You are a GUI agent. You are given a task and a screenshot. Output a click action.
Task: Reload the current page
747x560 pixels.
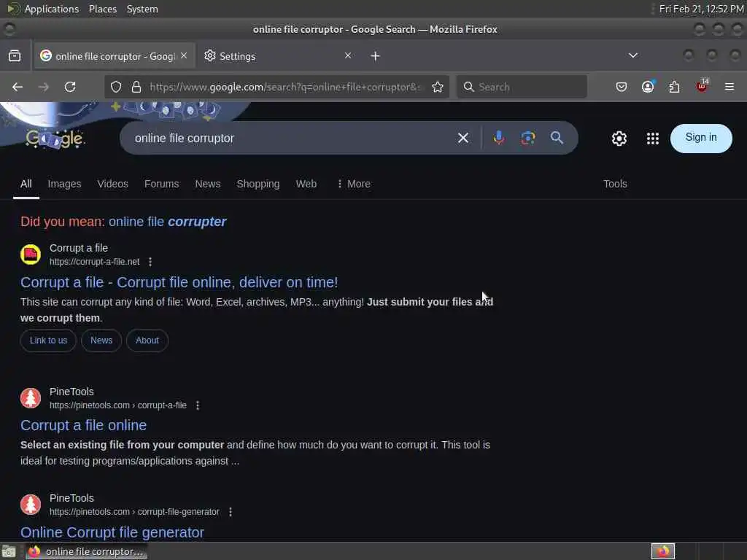point(70,87)
